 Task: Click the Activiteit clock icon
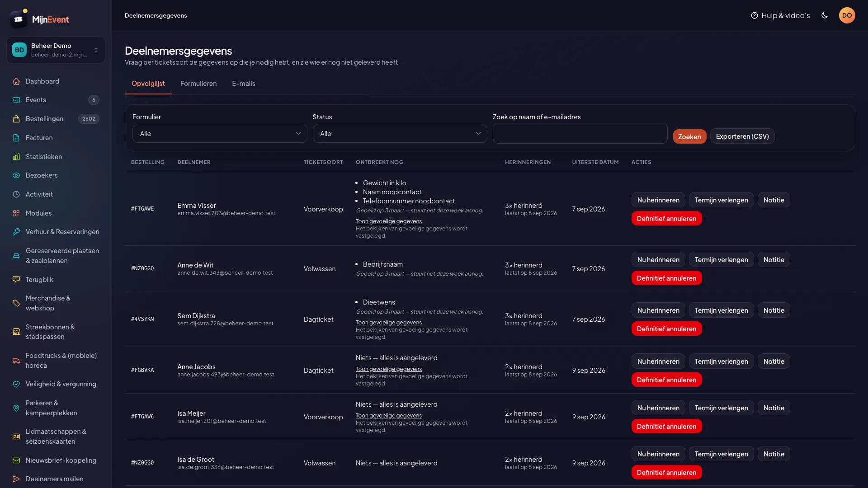[16, 194]
